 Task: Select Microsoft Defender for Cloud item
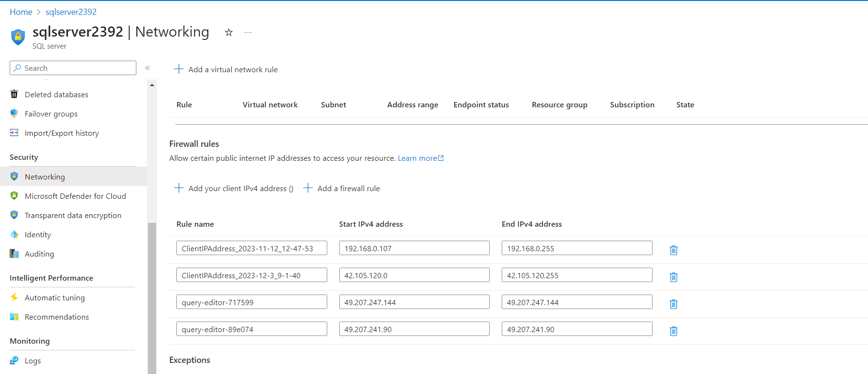75,196
